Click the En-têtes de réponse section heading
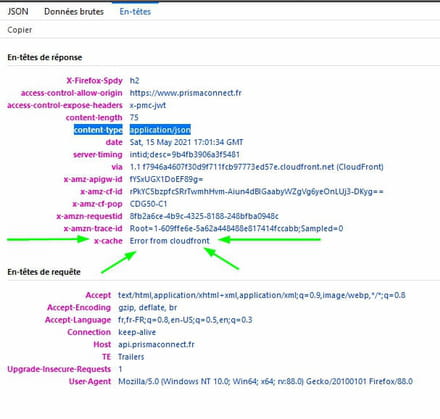Image resolution: width=440 pixels, height=419 pixels. (45, 57)
